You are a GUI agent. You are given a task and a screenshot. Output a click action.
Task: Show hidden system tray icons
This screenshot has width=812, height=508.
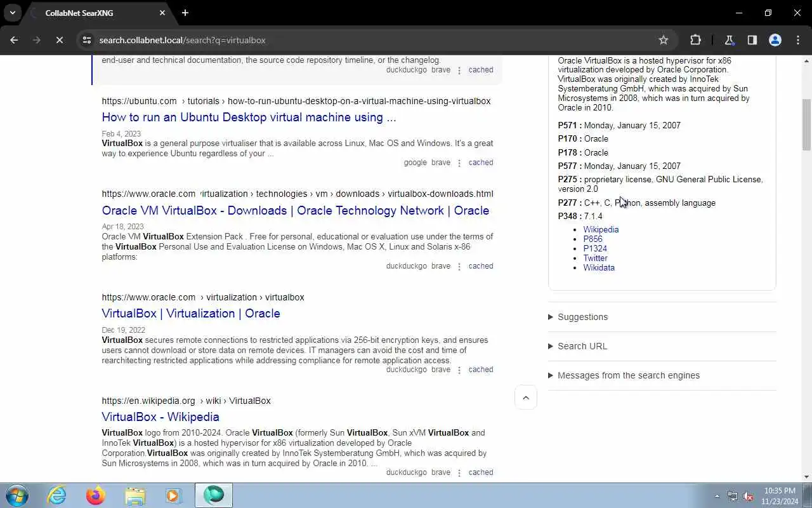pyautogui.click(x=717, y=496)
